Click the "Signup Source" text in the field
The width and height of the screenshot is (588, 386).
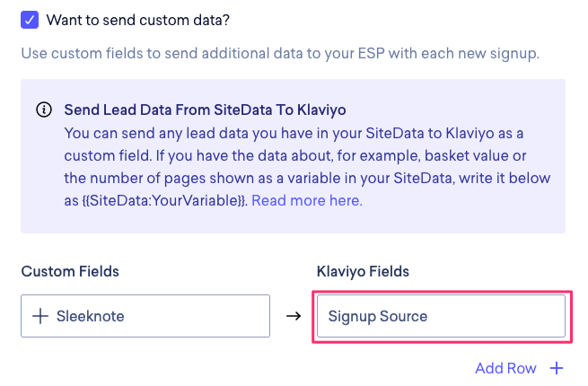pos(377,316)
